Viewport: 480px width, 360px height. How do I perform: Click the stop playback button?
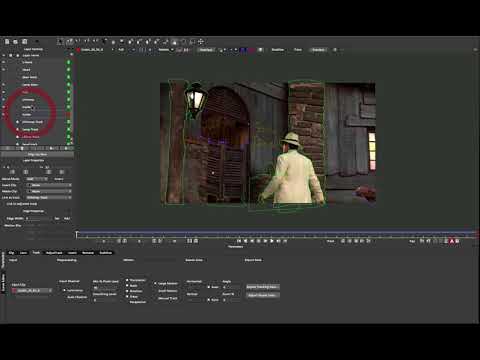coord(258,241)
